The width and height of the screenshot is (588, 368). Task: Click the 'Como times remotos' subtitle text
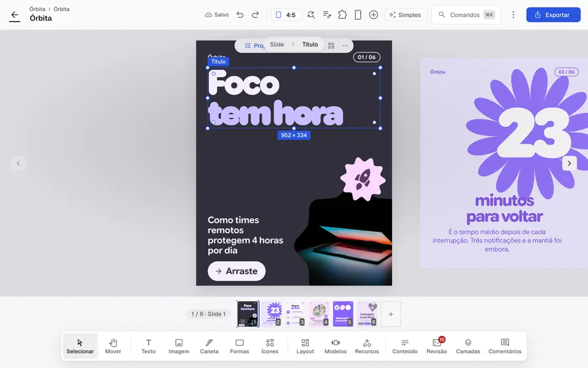click(245, 235)
